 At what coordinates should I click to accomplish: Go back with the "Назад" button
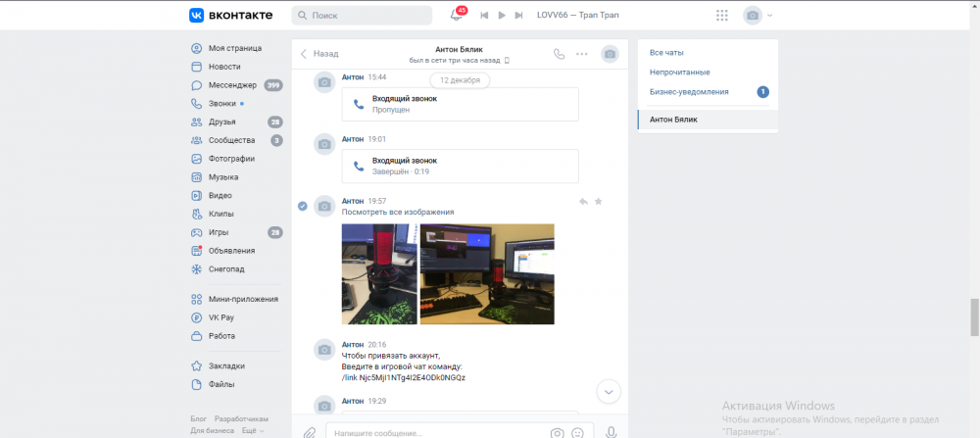coord(319,54)
